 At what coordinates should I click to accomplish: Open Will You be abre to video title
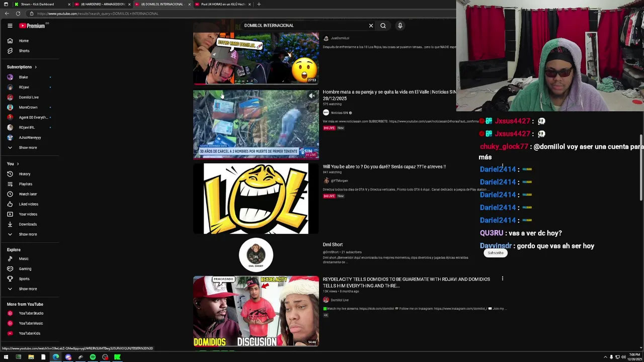click(x=384, y=166)
